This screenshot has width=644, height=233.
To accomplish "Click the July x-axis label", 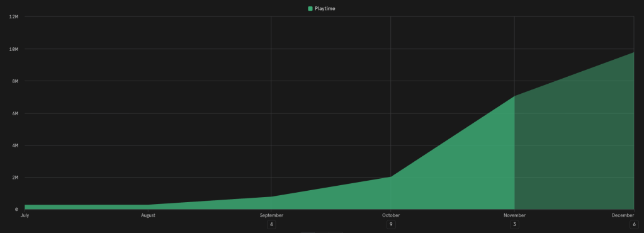I will click(25, 215).
